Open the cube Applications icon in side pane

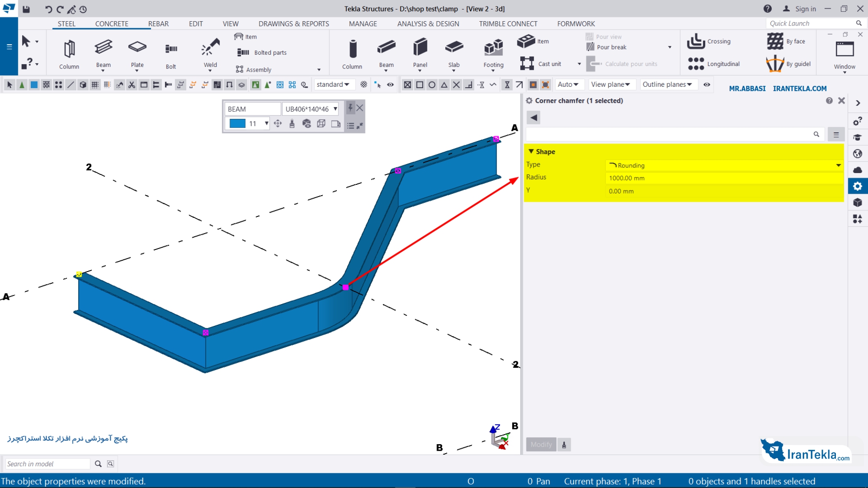pos(857,203)
